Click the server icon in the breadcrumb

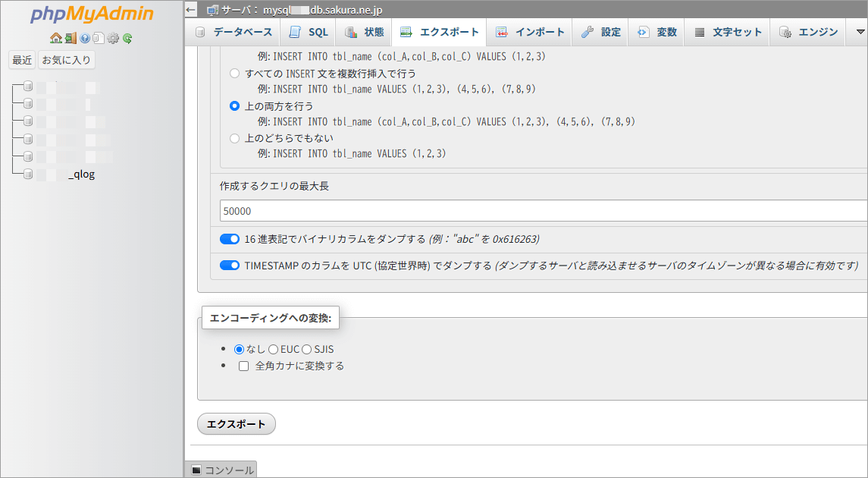coord(212,10)
